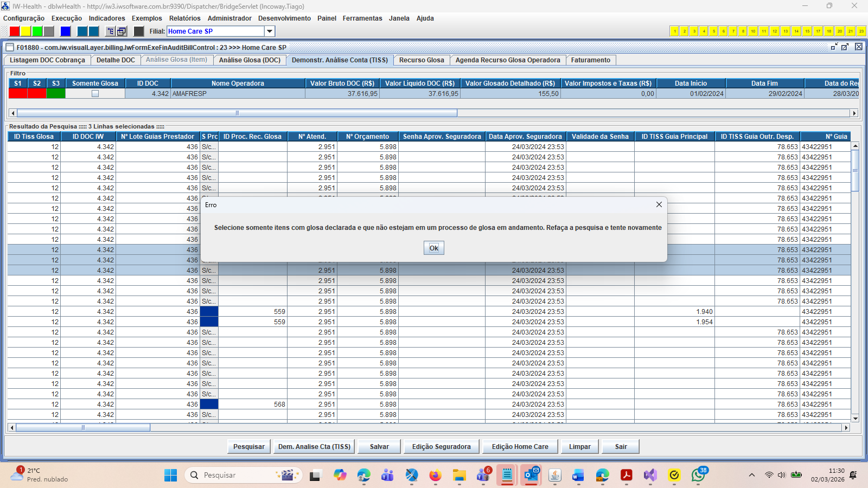Switch to the Faturamento tab

590,60
